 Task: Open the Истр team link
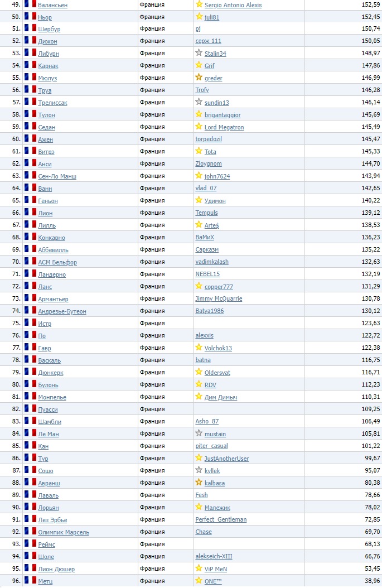click(x=45, y=324)
